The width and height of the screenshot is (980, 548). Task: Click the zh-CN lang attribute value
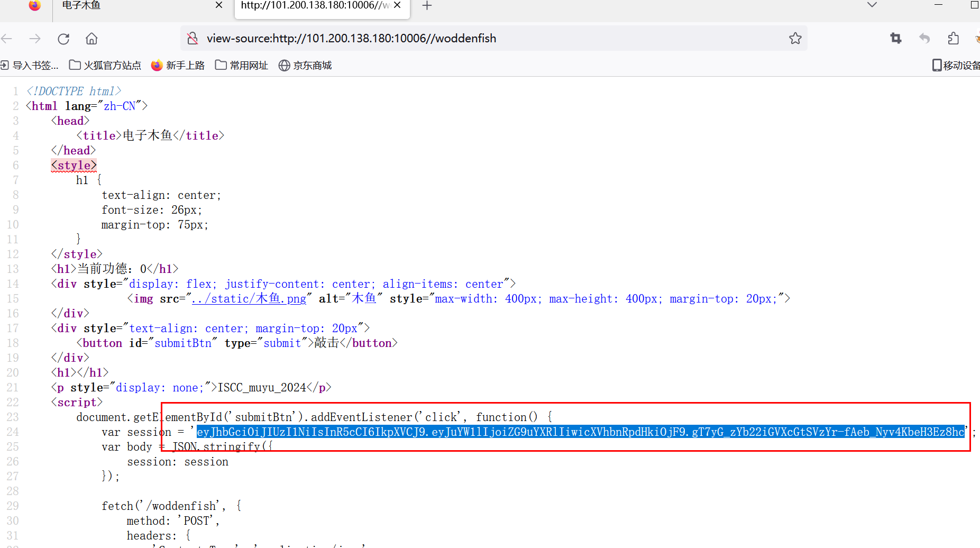(120, 106)
